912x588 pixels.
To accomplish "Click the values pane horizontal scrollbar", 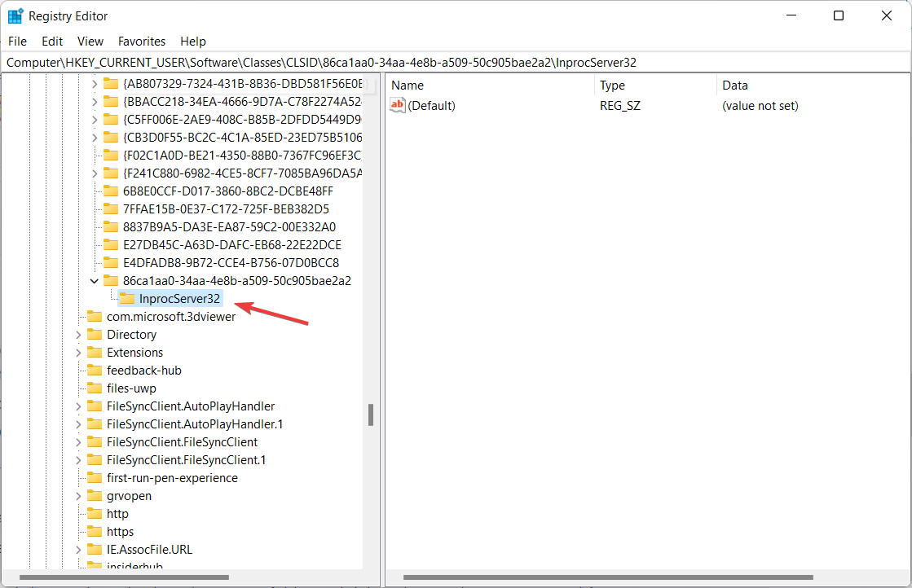I will click(x=608, y=577).
